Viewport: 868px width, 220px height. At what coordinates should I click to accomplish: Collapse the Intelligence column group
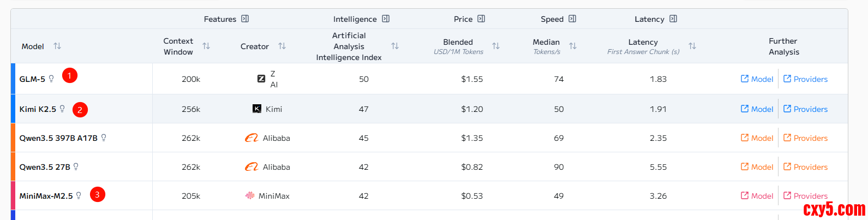point(386,19)
